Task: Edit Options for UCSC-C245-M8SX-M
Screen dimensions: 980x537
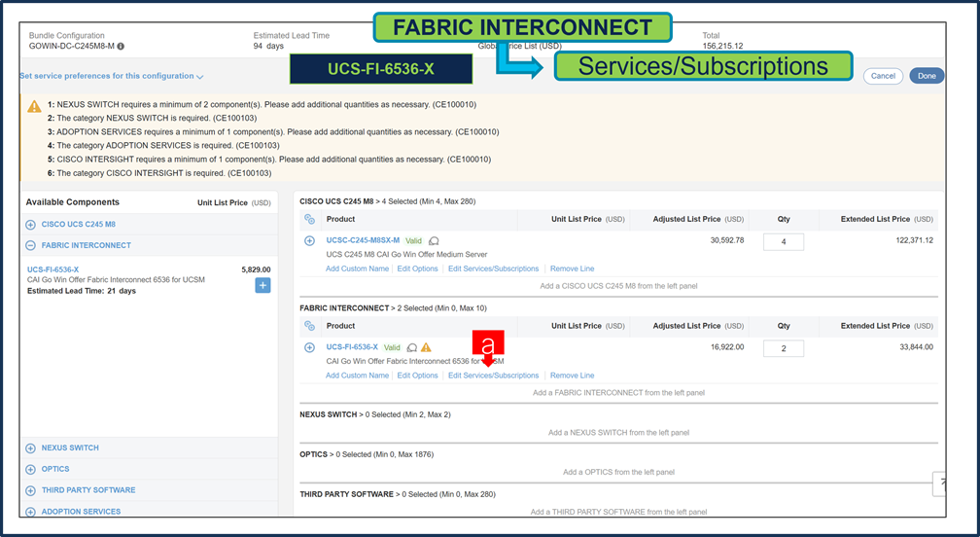Action: tap(417, 268)
